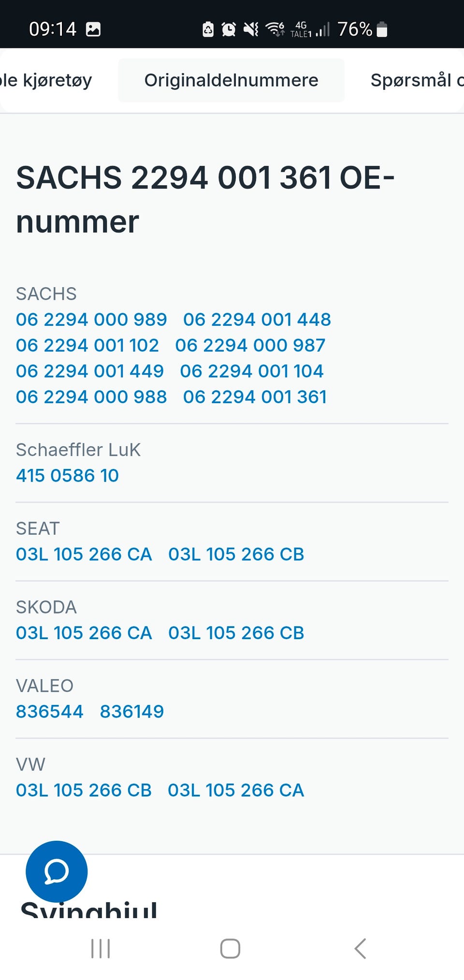Open SACHS number 06 2294 001 448
The image size is (464, 980).
click(257, 320)
